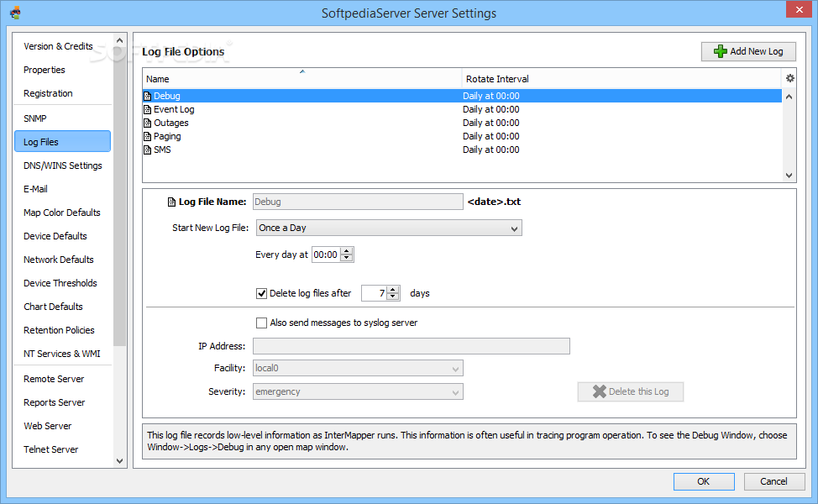The width and height of the screenshot is (818, 504).
Task: Click the Every day at time field
Action: tap(326, 255)
